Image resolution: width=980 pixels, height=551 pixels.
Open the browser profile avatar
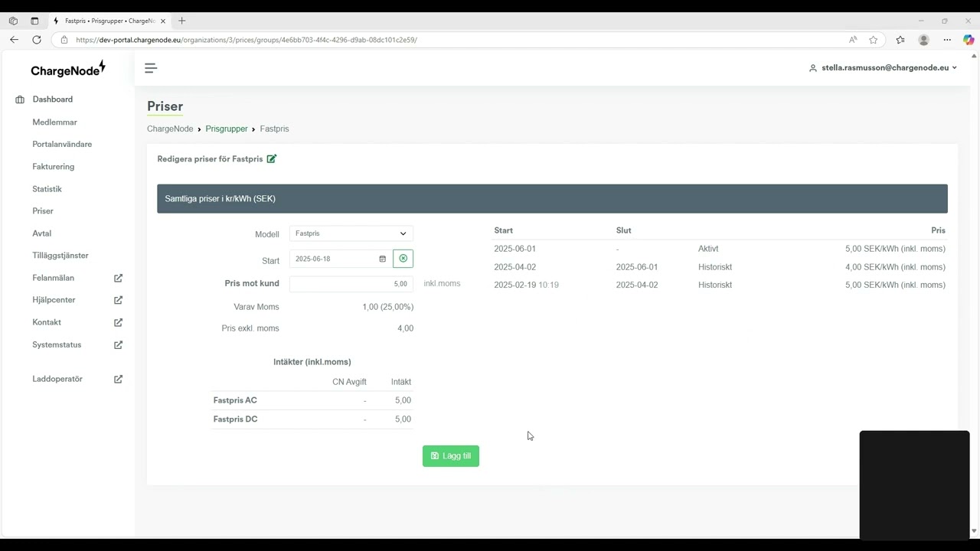point(923,40)
